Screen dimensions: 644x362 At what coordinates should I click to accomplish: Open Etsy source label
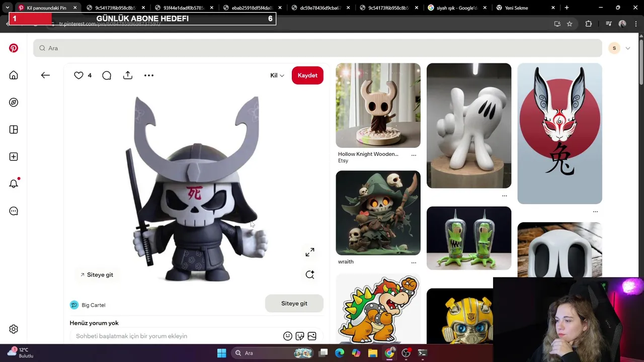click(x=343, y=161)
